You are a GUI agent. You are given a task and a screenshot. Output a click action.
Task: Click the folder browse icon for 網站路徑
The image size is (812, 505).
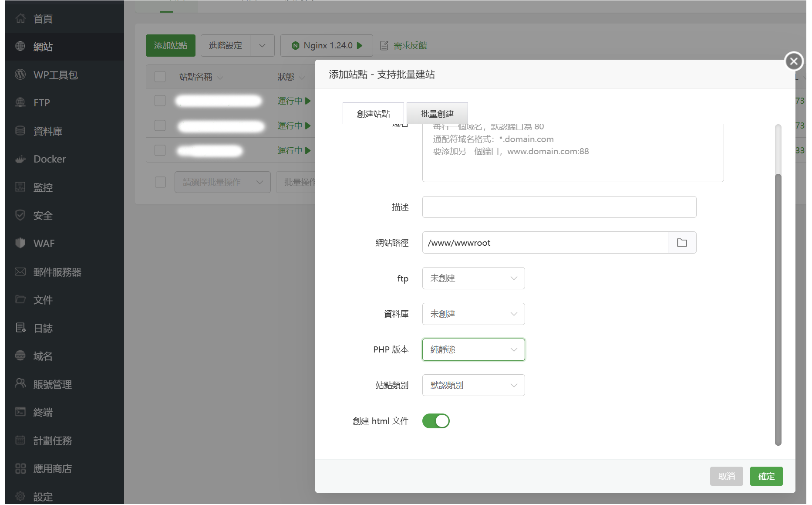682,243
